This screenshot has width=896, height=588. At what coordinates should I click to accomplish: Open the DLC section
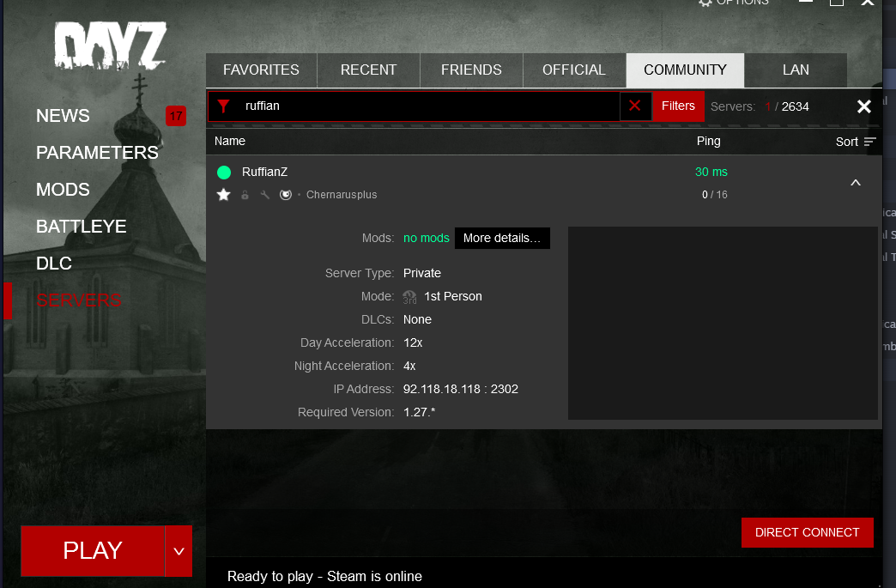tap(54, 264)
